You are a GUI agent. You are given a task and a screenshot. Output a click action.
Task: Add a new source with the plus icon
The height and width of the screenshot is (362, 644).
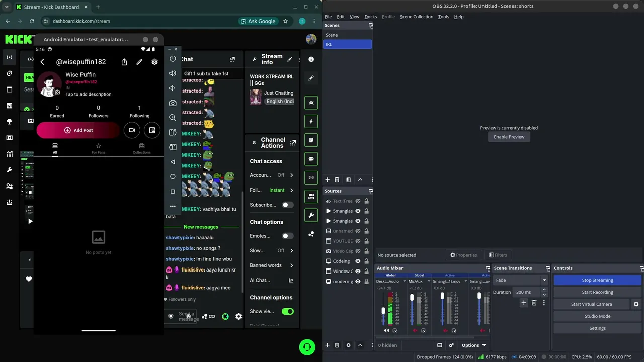[x=327, y=345]
